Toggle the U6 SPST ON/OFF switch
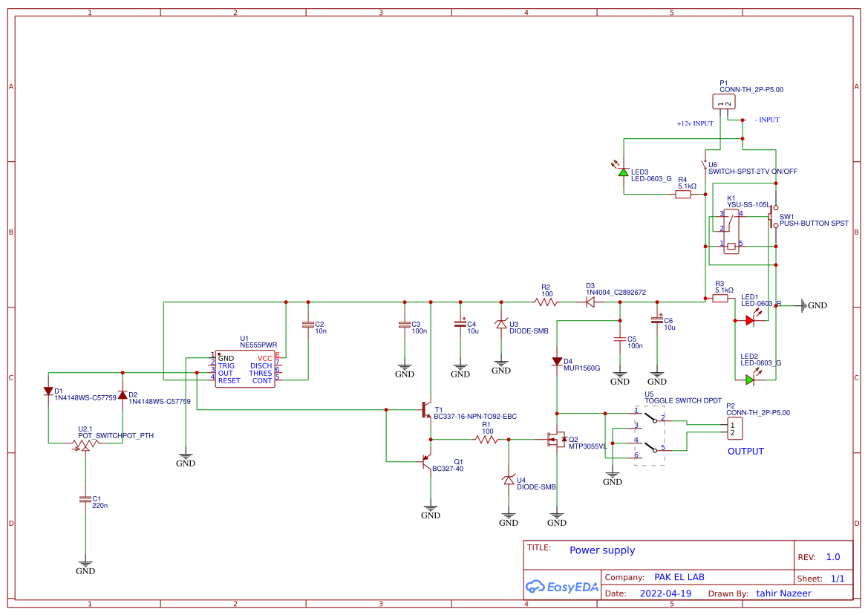The image size is (868, 615). click(x=705, y=165)
